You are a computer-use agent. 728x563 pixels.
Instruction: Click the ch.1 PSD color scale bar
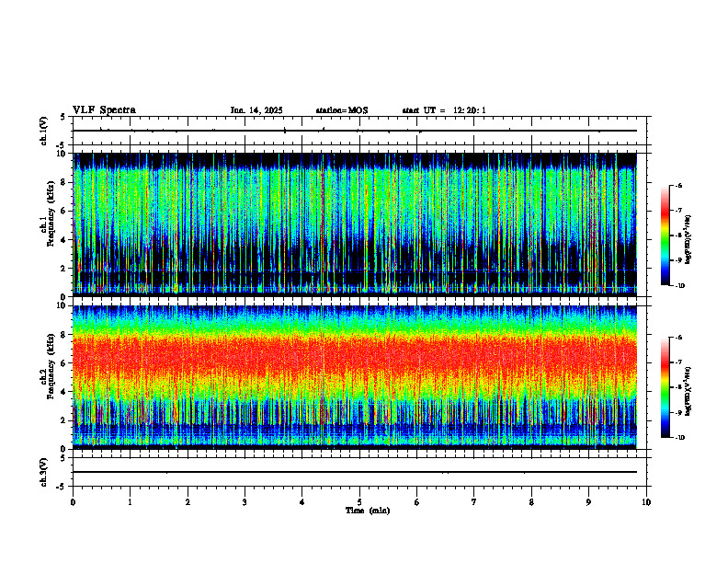tap(665, 236)
